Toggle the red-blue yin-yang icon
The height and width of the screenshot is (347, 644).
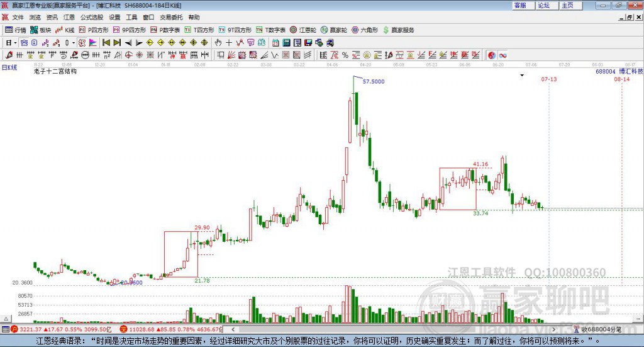[492, 55]
